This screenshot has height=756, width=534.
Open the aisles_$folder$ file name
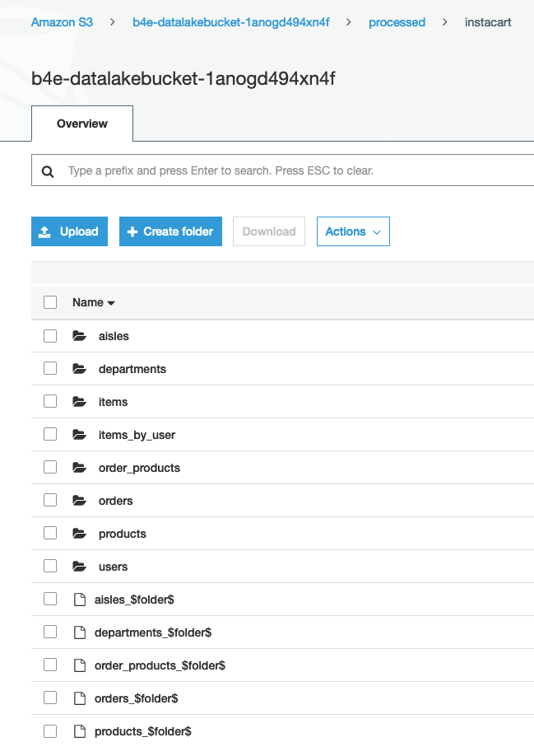coord(134,600)
